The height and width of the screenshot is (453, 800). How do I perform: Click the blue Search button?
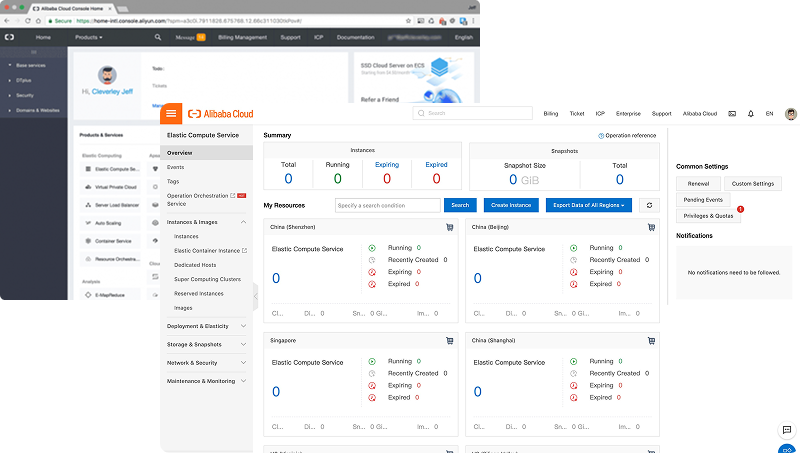460,205
